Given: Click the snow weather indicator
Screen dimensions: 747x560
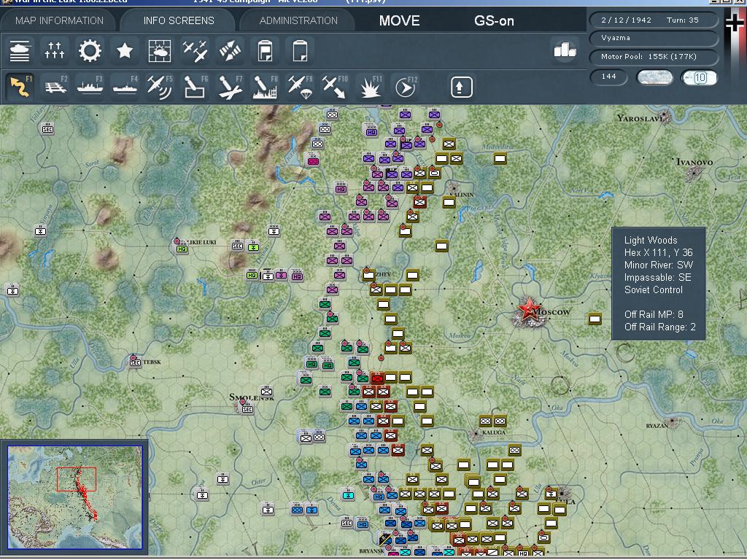Looking at the screenshot, I should (x=655, y=77).
